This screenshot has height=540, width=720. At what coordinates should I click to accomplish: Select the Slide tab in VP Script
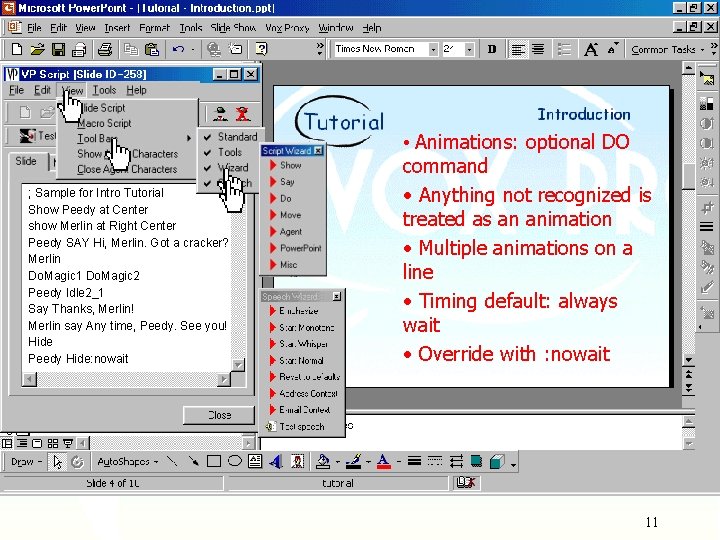pyautogui.click(x=26, y=161)
